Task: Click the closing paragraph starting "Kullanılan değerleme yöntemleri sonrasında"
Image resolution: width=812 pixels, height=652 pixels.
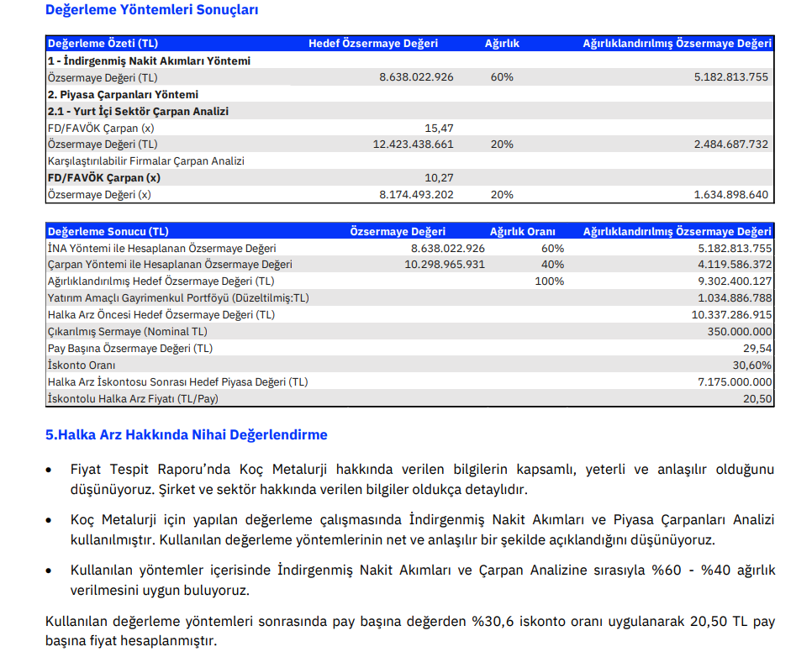Action: (410, 631)
